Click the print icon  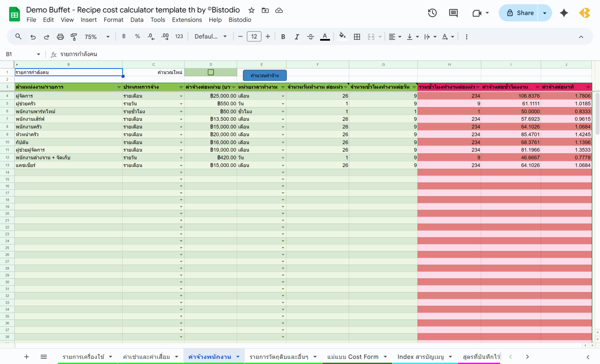(60, 37)
